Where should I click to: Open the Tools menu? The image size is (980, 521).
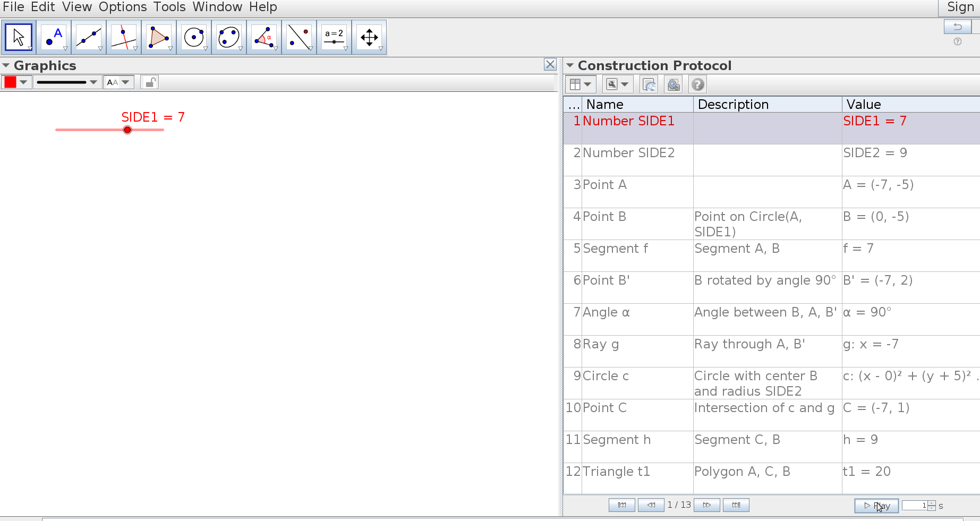[169, 7]
